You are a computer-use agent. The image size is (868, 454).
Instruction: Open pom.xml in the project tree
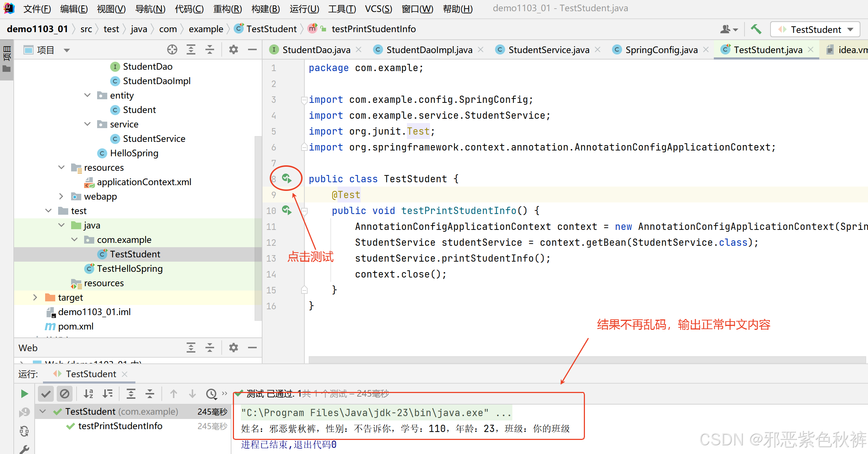(75, 326)
